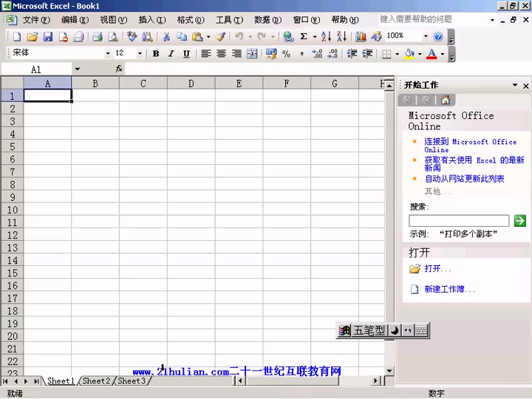Screen dimensions: 532x399
Task: Click the Insert Function fx icon
Action: [119, 69]
